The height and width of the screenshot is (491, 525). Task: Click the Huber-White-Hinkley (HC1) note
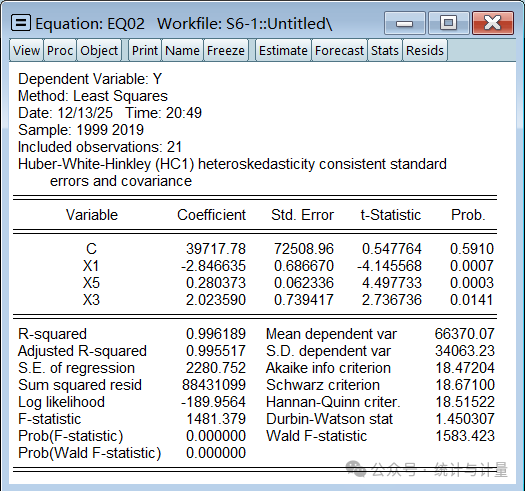click(x=232, y=172)
